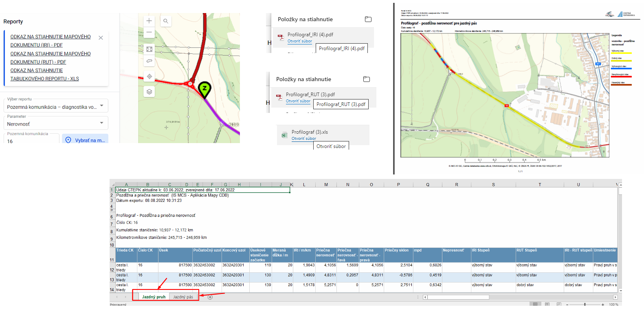This screenshot has width=644, height=309.
Task: Click the Profilograf (3).xls file name
Action: (x=310, y=132)
